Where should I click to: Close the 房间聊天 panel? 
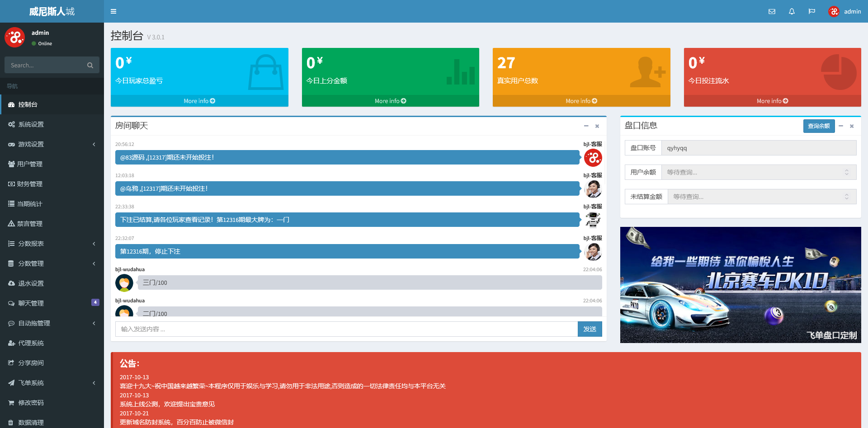[x=597, y=126]
